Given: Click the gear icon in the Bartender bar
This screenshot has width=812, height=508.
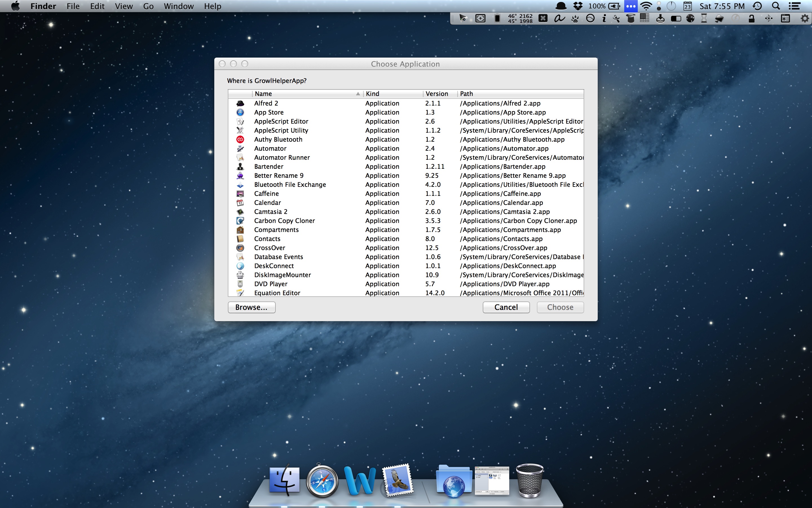Looking at the screenshot, I should [805, 18].
